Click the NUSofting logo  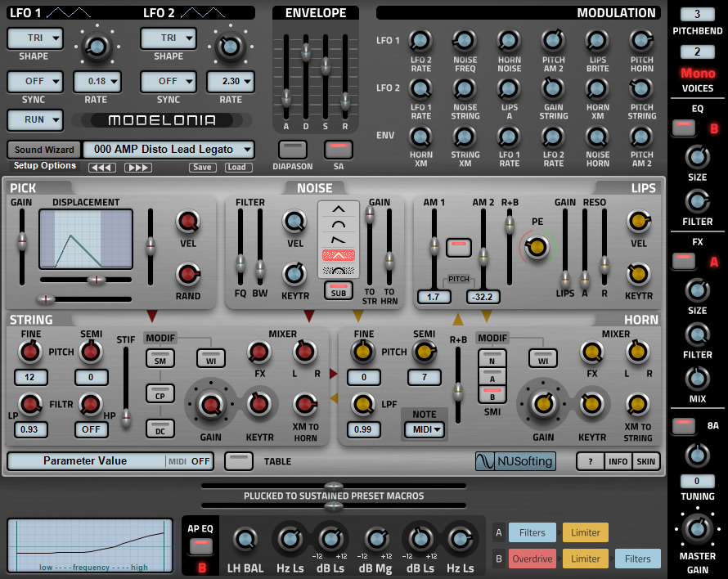pos(515,461)
